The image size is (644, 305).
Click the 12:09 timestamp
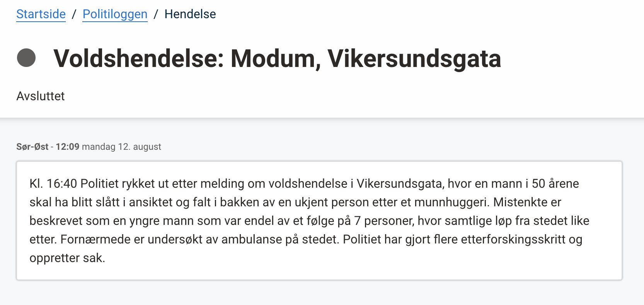click(67, 147)
